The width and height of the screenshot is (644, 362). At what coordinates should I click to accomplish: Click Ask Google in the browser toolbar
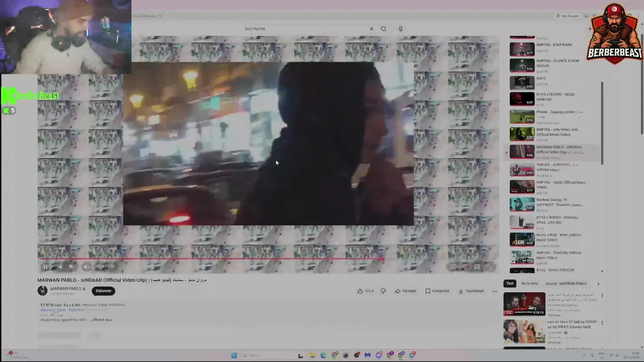pyautogui.click(x=568, y=16)
